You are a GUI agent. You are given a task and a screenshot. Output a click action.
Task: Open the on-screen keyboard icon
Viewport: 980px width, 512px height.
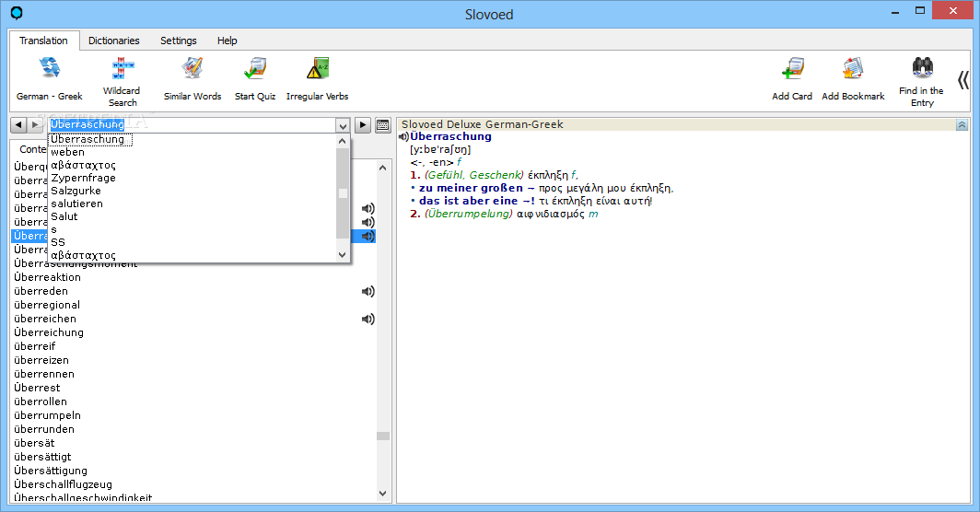tap(383, 124)
